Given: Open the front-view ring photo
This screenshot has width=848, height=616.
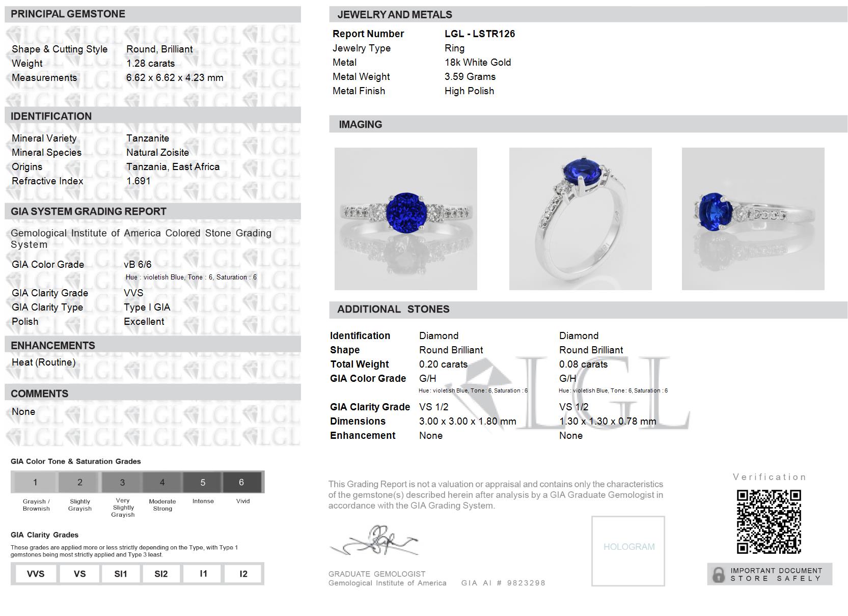Looking at the screenshot, I should pyautogui.click(x=406, y=219).
